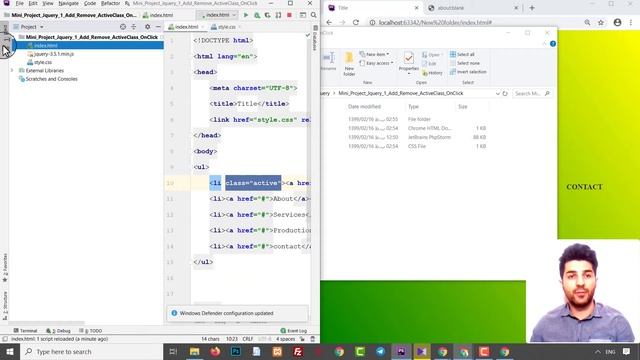Open Project panel settings gear

pyautogui.click(x=147, y=27)
